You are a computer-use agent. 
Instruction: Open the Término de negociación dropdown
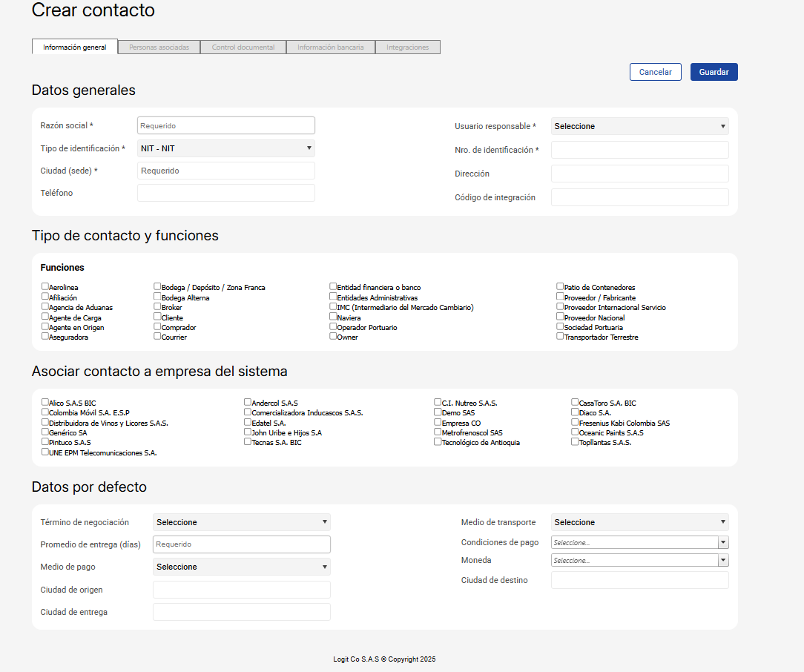point(241,522)
